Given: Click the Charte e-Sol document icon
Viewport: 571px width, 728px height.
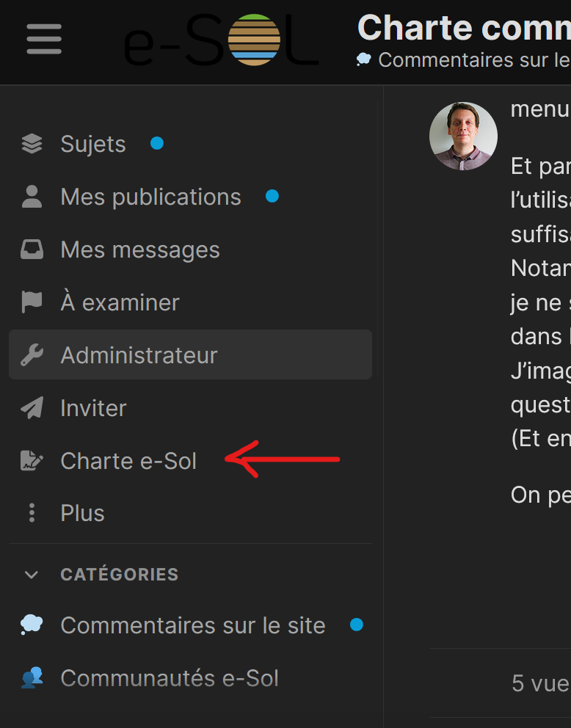Looking at the screenshot, I should (x=32, y=461).
